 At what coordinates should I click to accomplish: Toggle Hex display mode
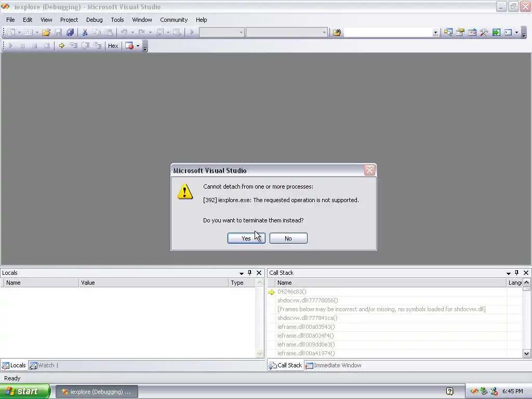tap(113, 46)
